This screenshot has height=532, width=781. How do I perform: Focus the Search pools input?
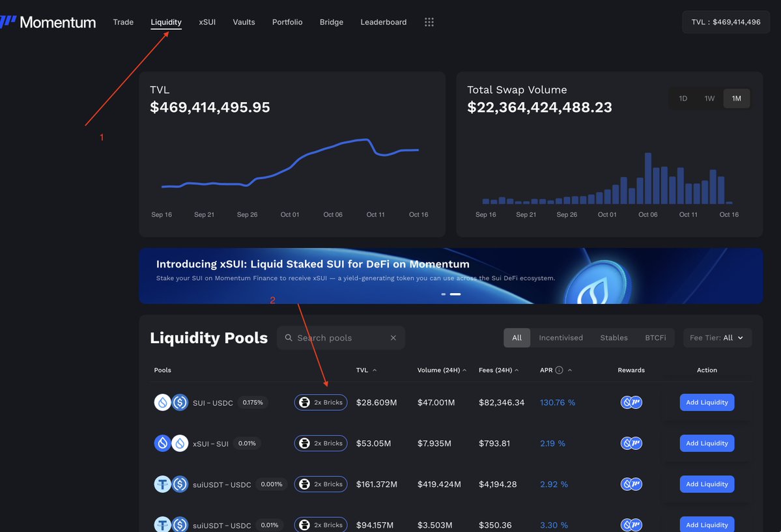pos(341,338)
